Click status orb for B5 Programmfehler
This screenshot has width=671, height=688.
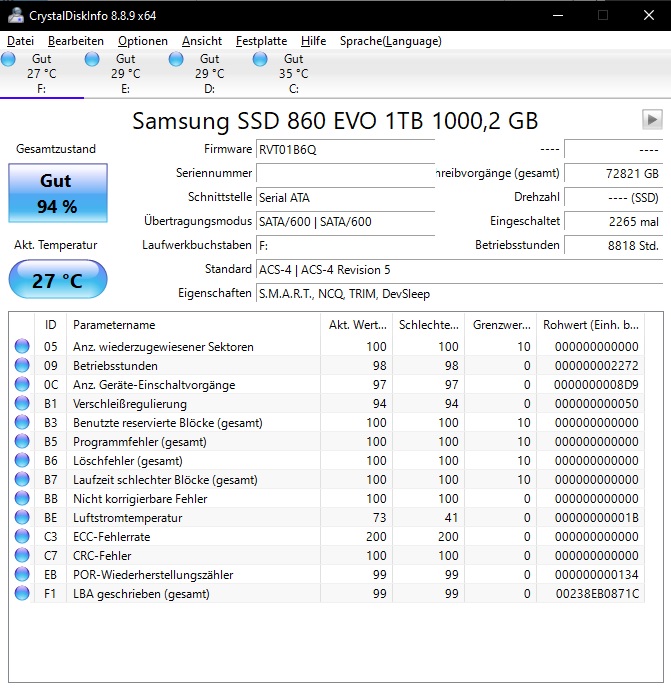(x=22, y=441)
